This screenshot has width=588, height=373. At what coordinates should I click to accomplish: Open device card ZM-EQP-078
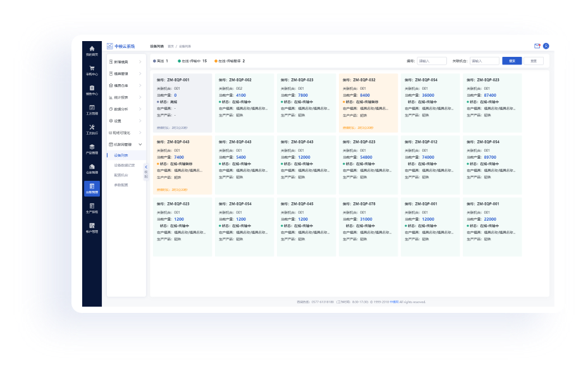[x=368, y=227]
